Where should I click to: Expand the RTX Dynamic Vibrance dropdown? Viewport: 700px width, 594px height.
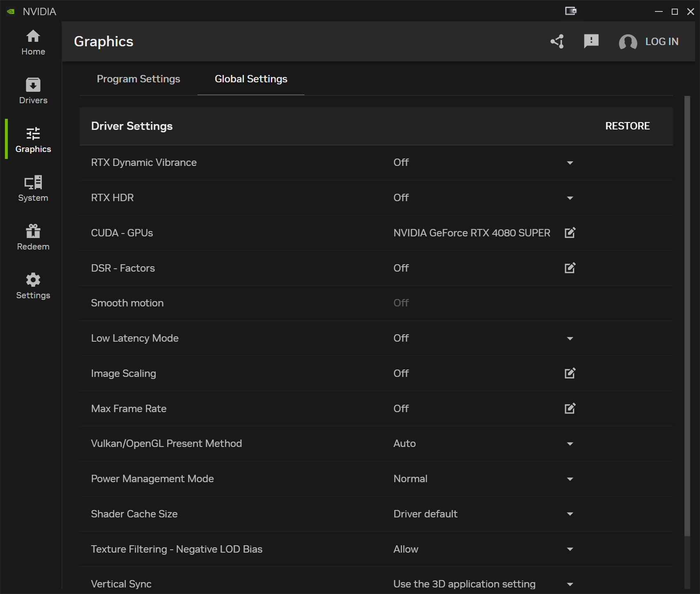tap(570, 163)
